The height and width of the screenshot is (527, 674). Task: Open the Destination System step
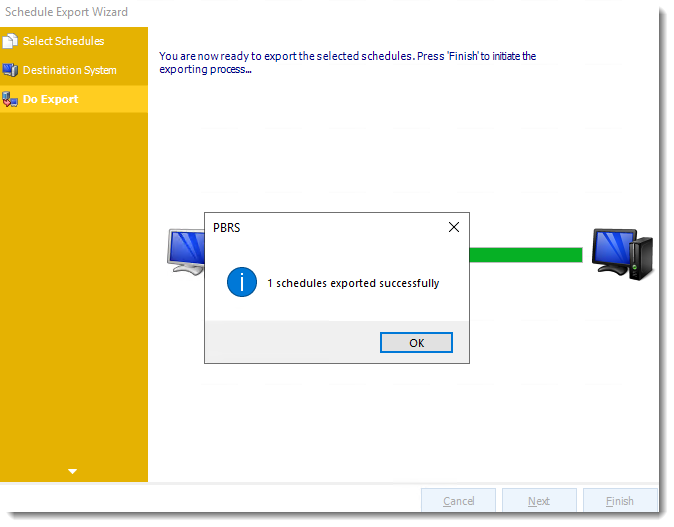click(74, 70)
